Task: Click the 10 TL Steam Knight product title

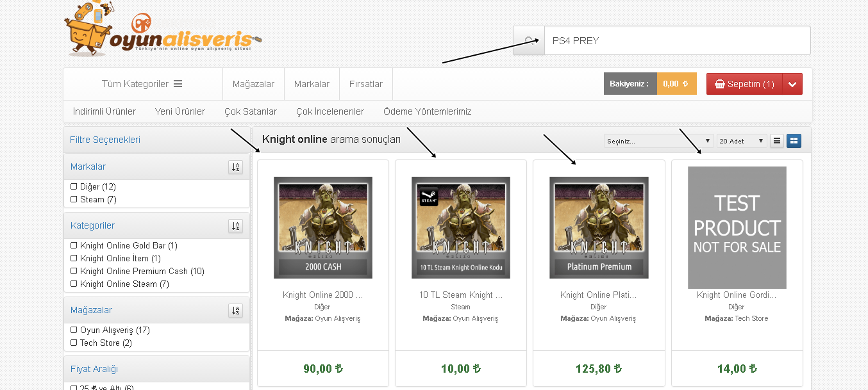Action: (x=461, y=295)
